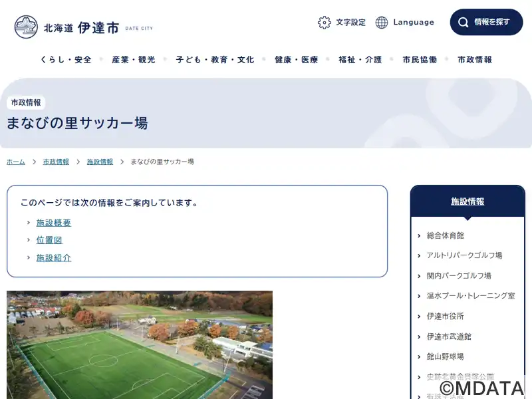Click breadcrumb separator arrow after ホーム
Viewport: 532px width, 399px height.
(x=34, y=162)
